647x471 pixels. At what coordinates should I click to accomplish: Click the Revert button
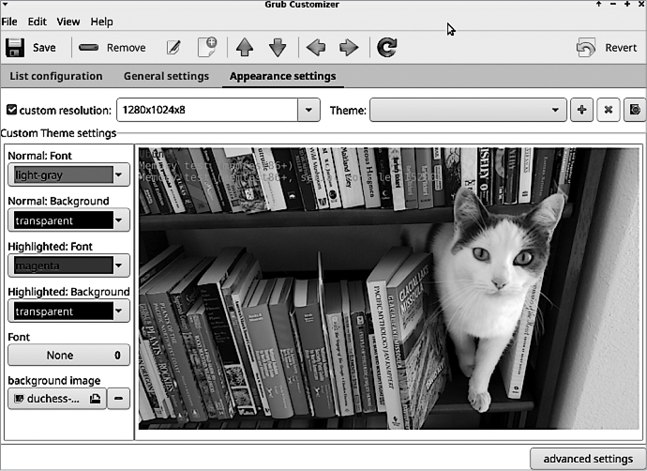608,47
